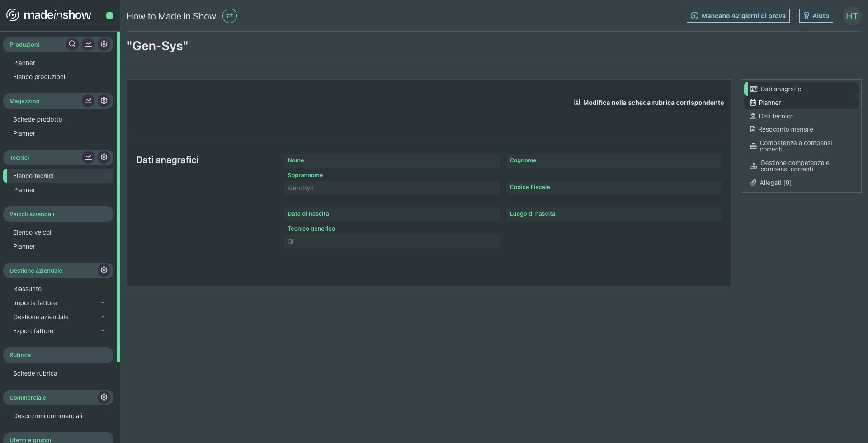Open Produzioni settings gear
The image size is (868, 443).
tap(104, 44)
